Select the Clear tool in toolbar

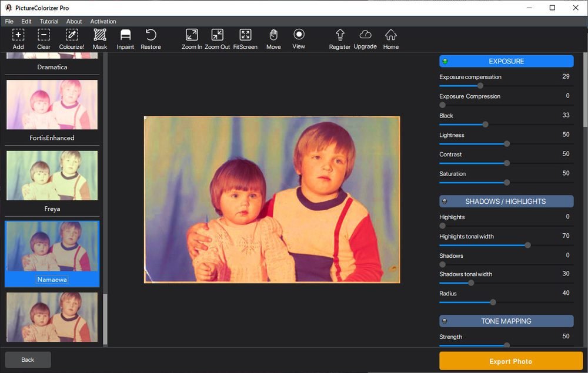pyautogui.click(x=44, y=35)
